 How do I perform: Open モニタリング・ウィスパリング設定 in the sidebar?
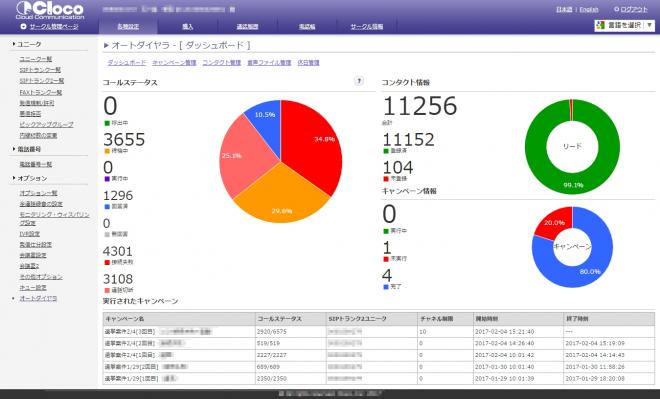click(x=54, y=218)
